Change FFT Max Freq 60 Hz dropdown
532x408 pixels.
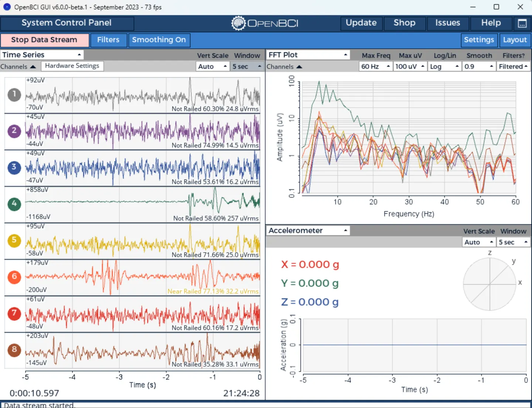(375, 67)
